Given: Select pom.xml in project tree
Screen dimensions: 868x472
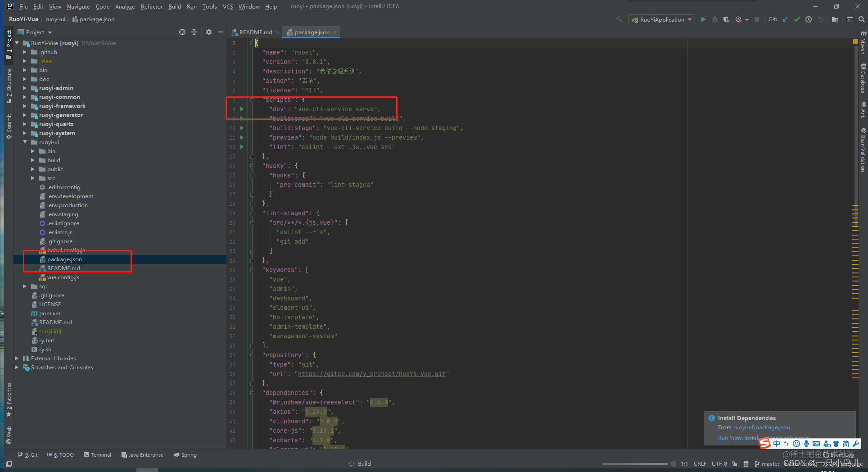Looking at the screenshot, I should 50,313.
